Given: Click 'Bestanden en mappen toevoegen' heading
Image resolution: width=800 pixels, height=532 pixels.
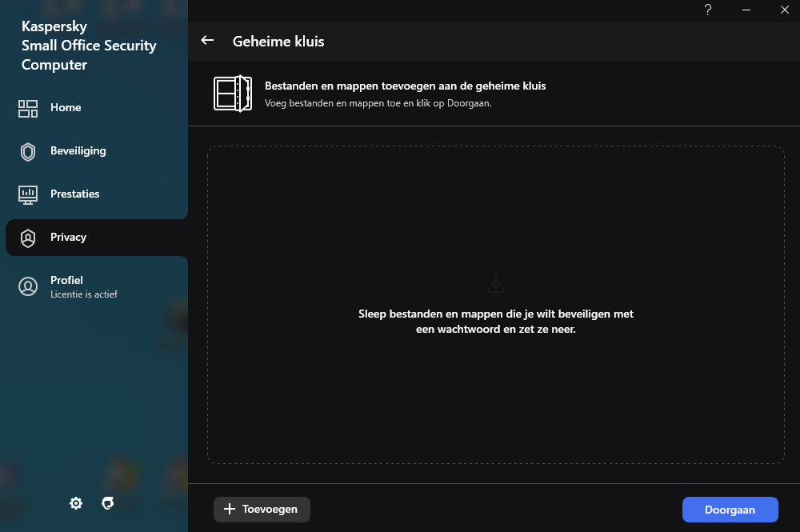Looking at the screenshot, I should [x=405, y=86].
